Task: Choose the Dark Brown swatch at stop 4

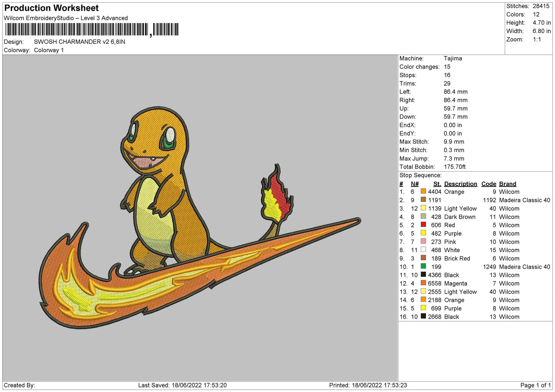Action: tap(423, 217)
